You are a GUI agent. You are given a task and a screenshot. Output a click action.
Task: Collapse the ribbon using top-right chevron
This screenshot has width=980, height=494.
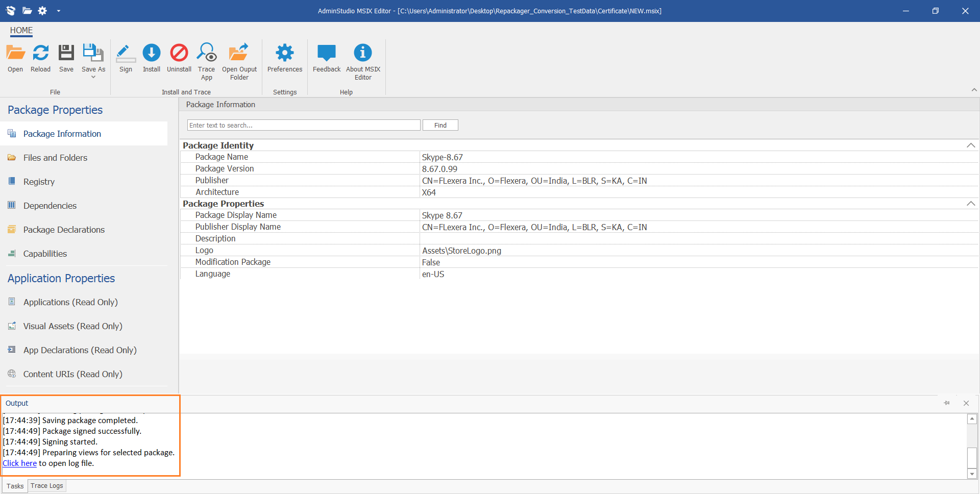(x=974, y=90)
